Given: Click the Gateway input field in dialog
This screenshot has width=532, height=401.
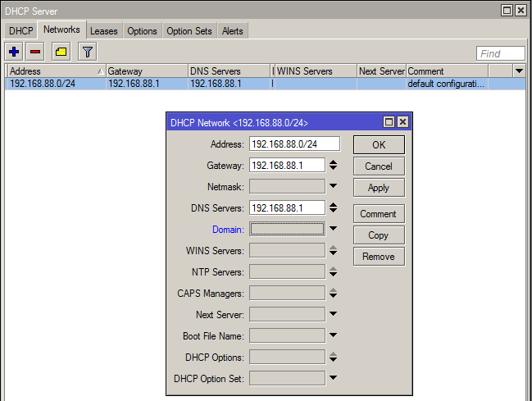Looking at the screenshot, I should pyautogui.click(x=287, y=166).
